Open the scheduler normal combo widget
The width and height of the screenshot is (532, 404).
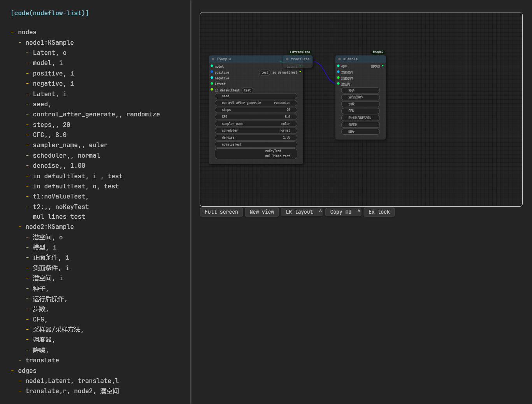coord(256,130)
